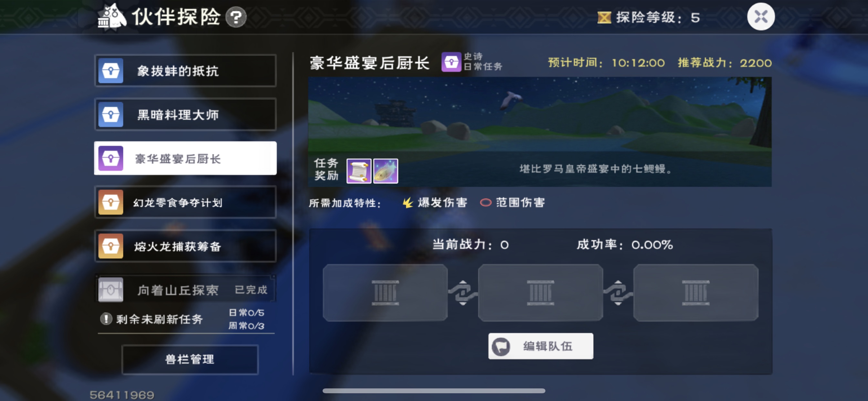This screenshot has width=868, height=401.
Task: Click the chain link between first two slots
Action: pyautogui.click(x=463, y=293)
